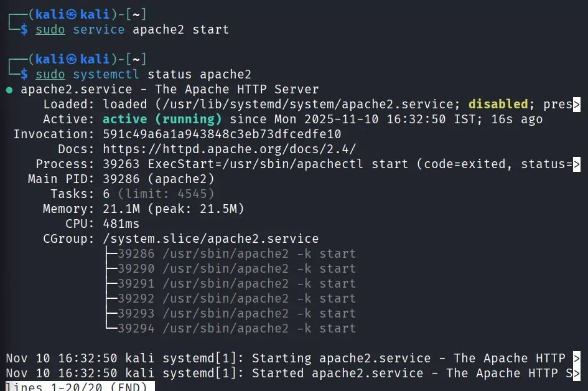Select the Main PID value 39286
This screenshot has height=391, width=588.
click(x=121, y=179)
